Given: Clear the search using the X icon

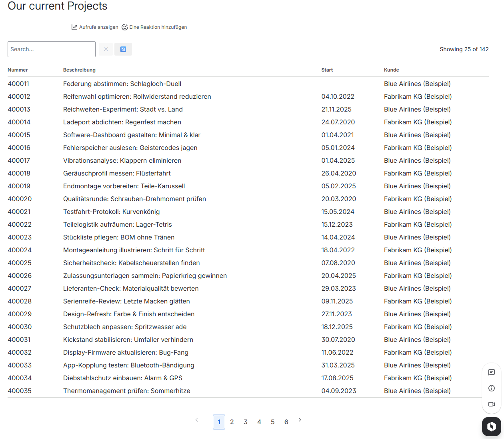Looking at the screenshot, I should pos(106,49).
